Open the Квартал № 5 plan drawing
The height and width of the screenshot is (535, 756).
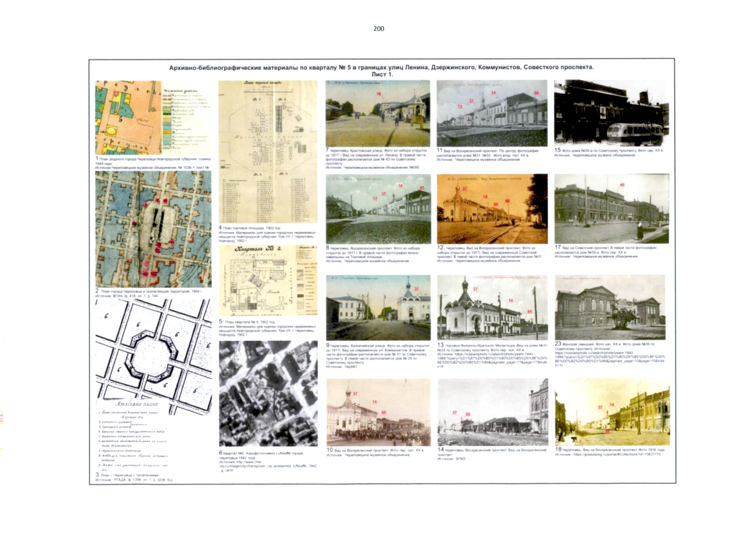(x=268, y=280)
